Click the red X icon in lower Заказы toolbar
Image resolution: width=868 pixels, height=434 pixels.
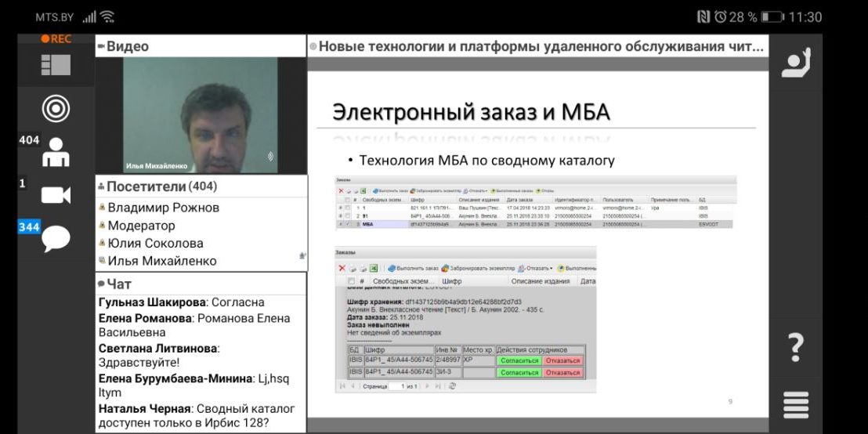[x=342, y=268]
